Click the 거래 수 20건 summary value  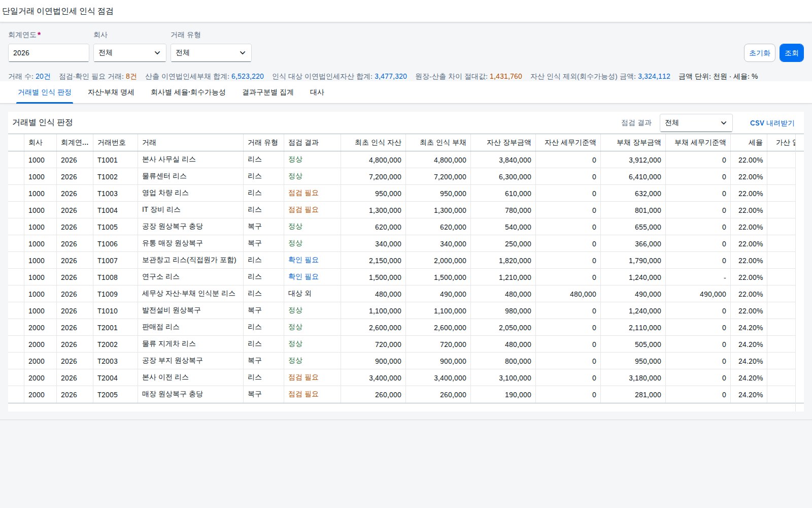[43, 76]
